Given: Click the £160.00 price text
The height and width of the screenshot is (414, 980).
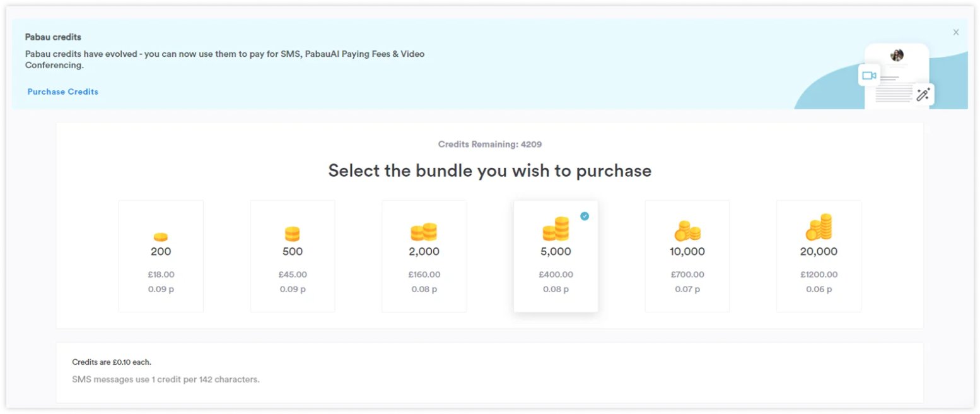Looking at the screenshot, I should coord(424,275).
